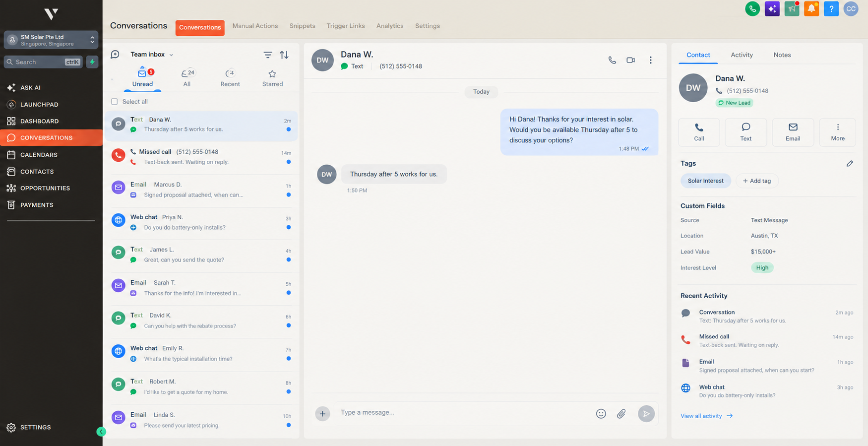This screenshot has width=868, height=446.
Task: Attach a file with the paperclip icon
Action: tap(621, 414)
